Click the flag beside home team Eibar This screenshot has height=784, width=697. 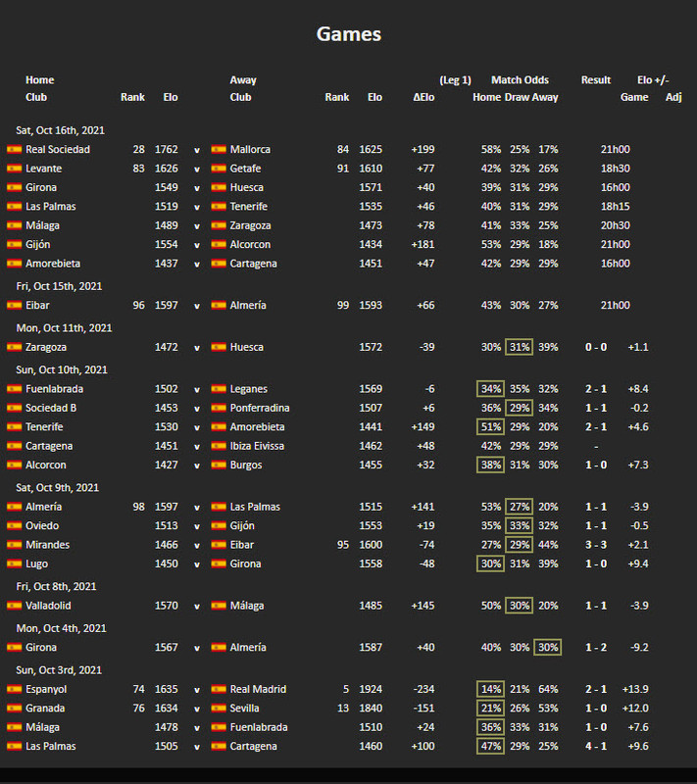pos(14,306)
